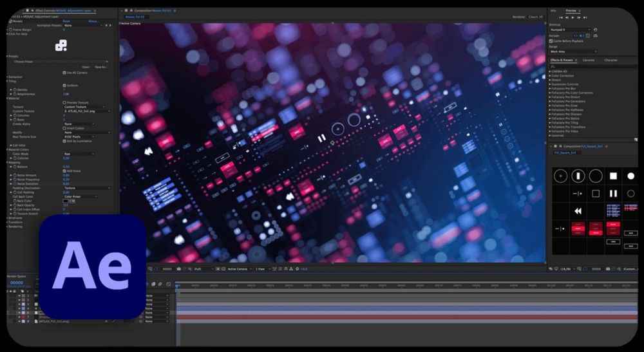Screen dimensions: 644x352
Task: Click the Density stopwatch icon
Action: tap(15, 90)
